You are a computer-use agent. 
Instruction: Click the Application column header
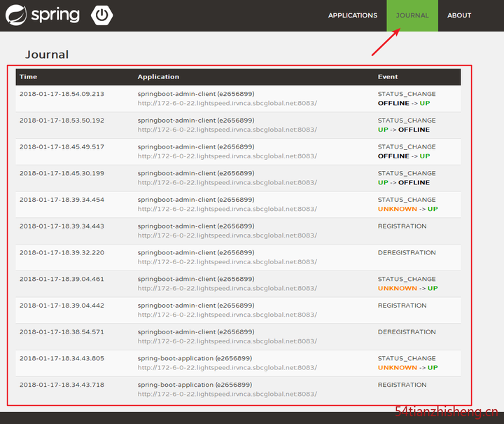(x=158, y=77)
